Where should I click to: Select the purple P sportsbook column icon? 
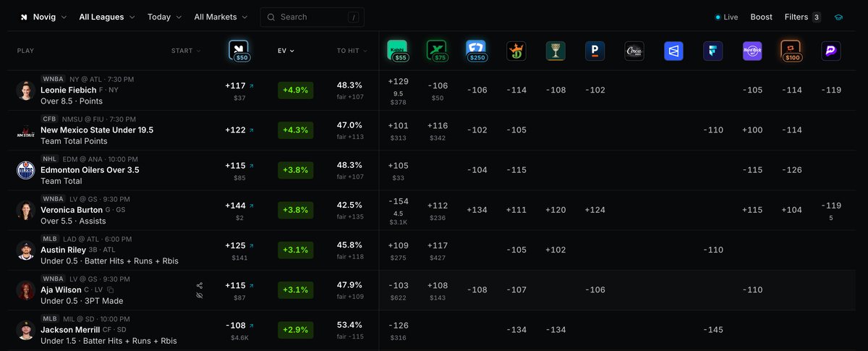(x=831, y=51)
